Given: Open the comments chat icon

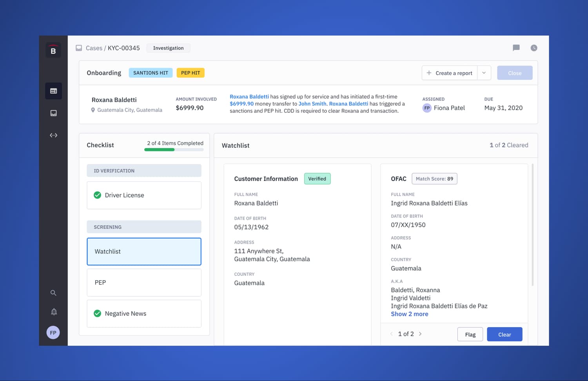Looking at the screenshot, I should click(516, 48).
